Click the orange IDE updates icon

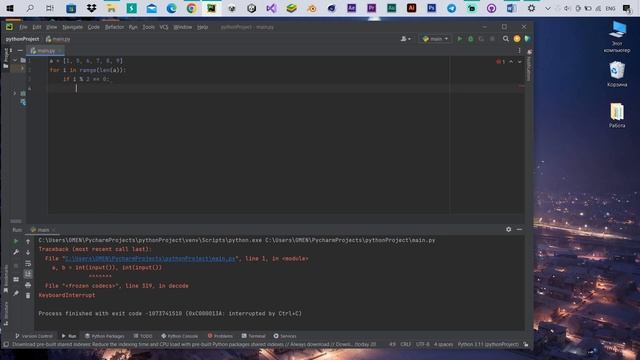[517, 39]
